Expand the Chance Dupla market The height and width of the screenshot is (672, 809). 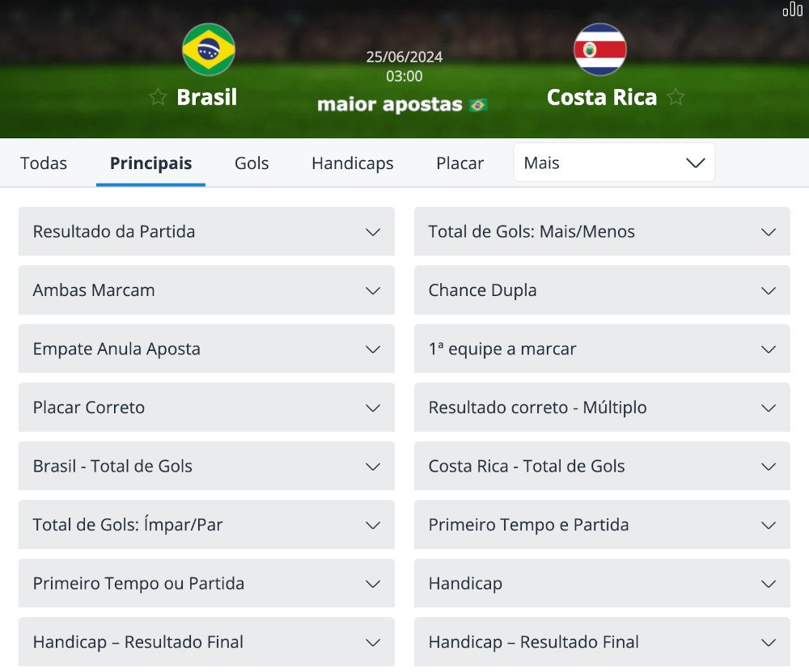[602, 290]
